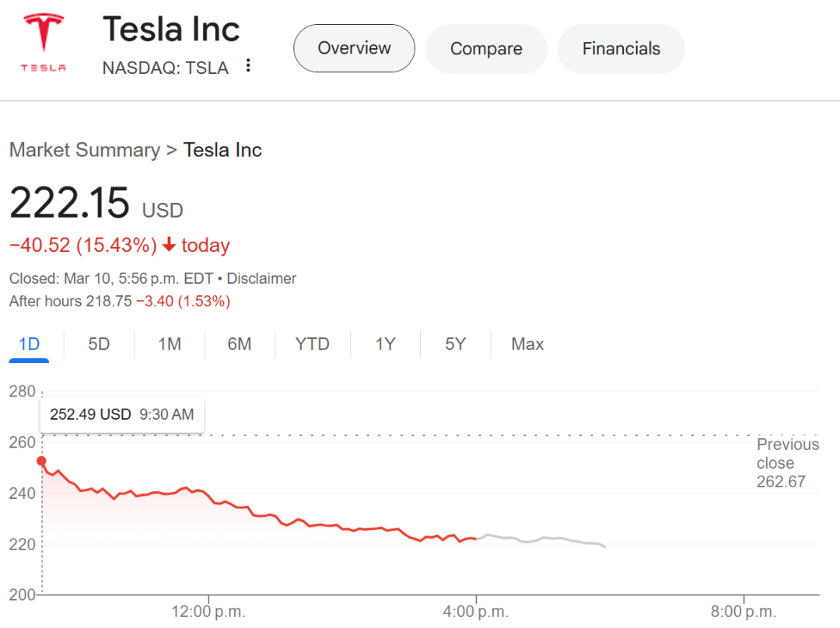Click the gray after-hours chart line

(x=544, y=539)
